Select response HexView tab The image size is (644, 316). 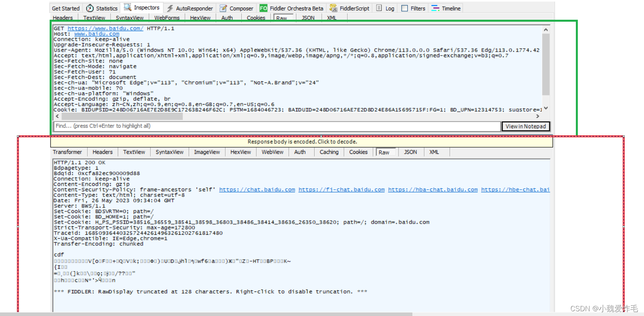(240, 152)
